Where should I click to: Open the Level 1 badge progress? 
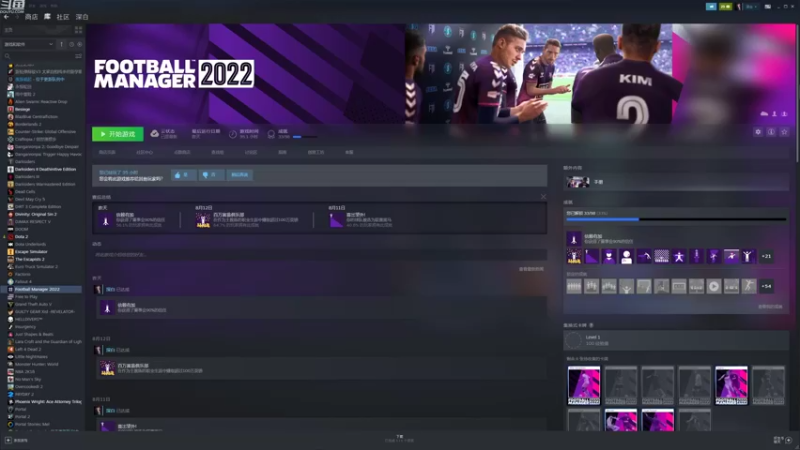click(676, 340)
